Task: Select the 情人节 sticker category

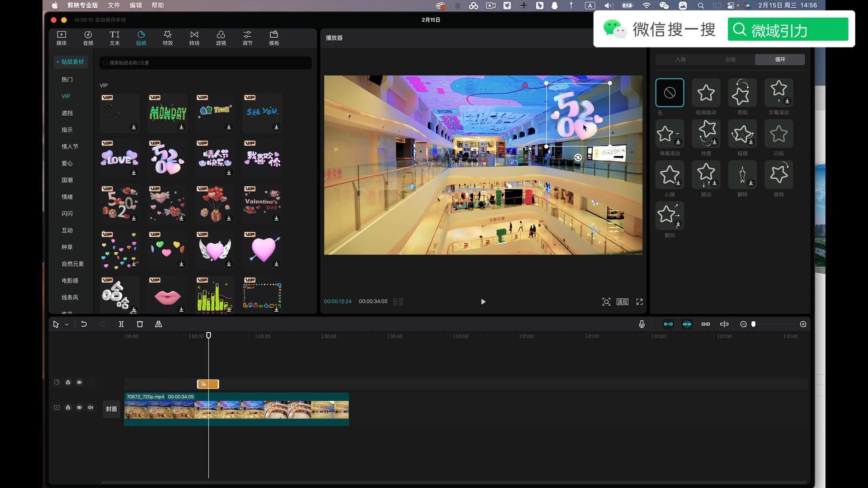Action: point(70,146)
